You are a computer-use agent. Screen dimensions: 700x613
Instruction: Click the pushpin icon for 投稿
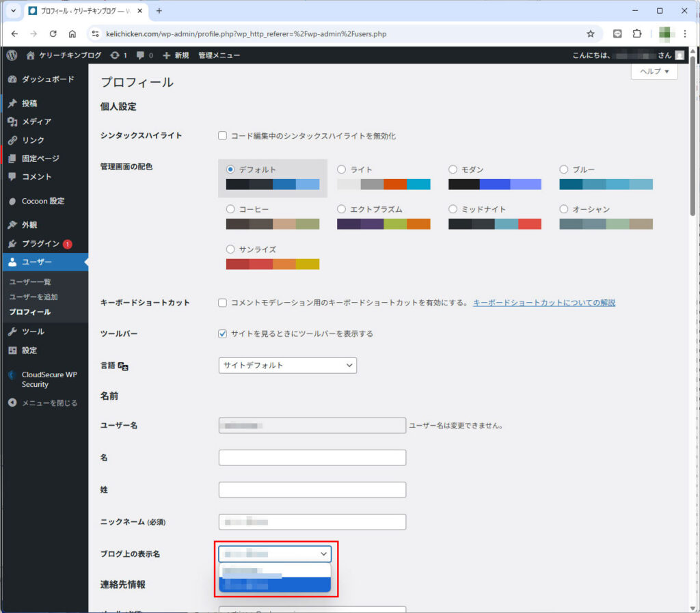click(x=12, y=103)
